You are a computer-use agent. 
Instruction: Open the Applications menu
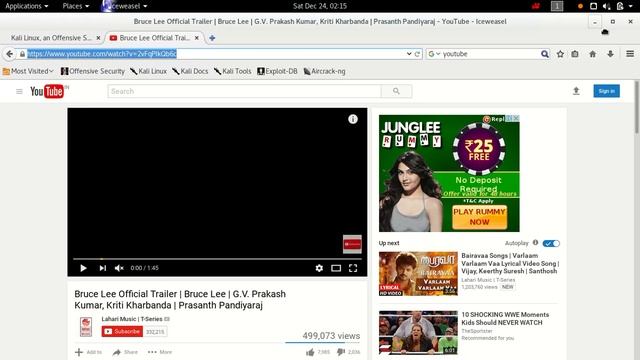pos(27,6)
